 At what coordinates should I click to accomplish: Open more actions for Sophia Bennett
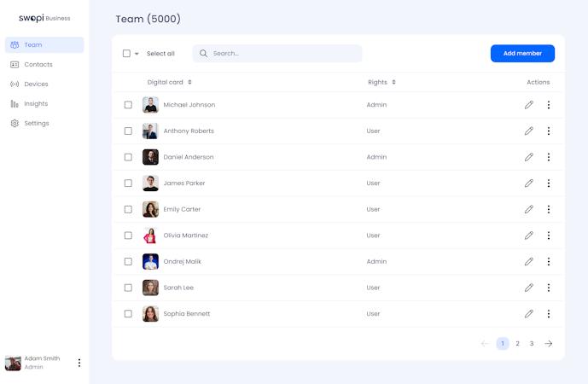click(x=549, y=314)
